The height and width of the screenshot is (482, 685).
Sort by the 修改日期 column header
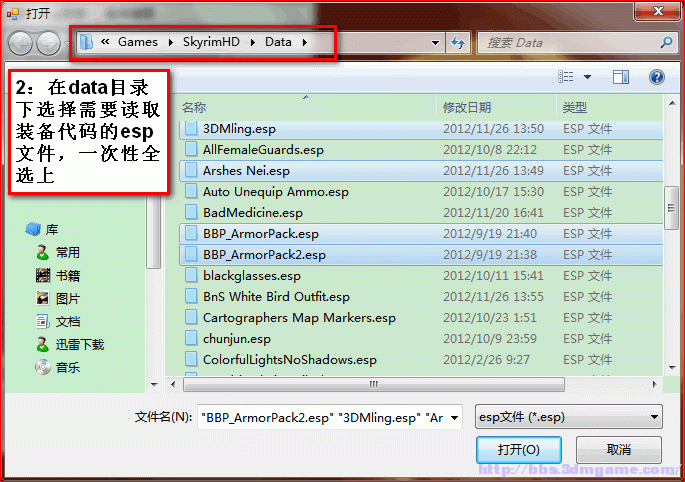click(x=467, y=107)
